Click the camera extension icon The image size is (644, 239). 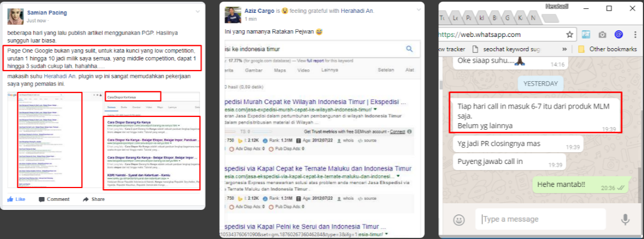tap(603, 35)
